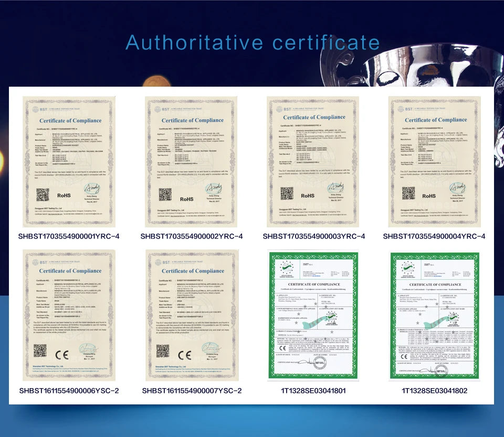Click the SHBST1703554900004YRC-4 caption text
504x437 pixels.
tap(434, 236)
